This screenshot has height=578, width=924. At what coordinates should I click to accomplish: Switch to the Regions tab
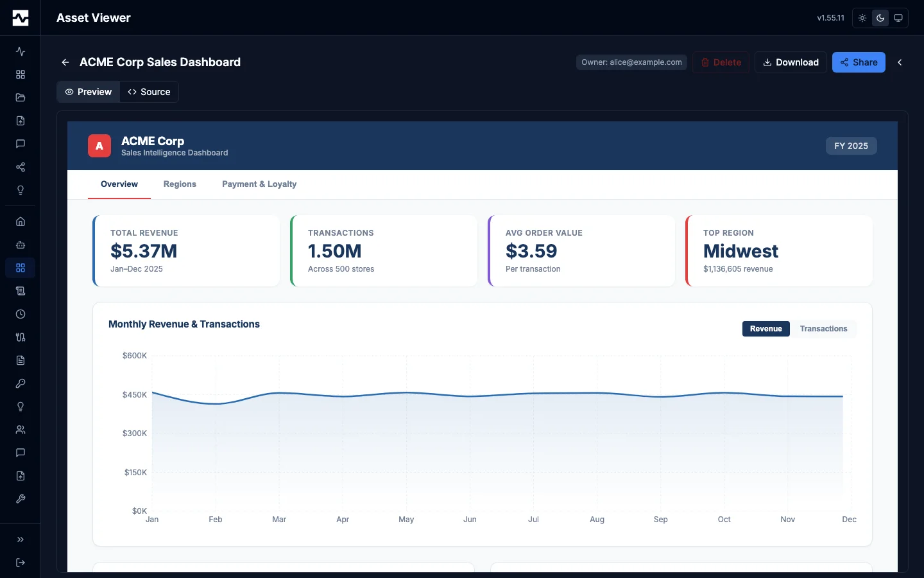tap(180, 184)
